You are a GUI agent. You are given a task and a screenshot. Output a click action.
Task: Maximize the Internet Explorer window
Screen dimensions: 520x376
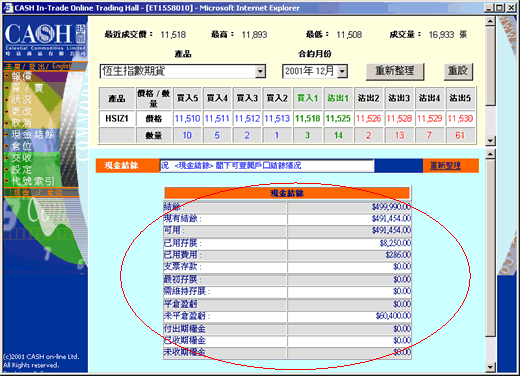click(x=500, y=8)
